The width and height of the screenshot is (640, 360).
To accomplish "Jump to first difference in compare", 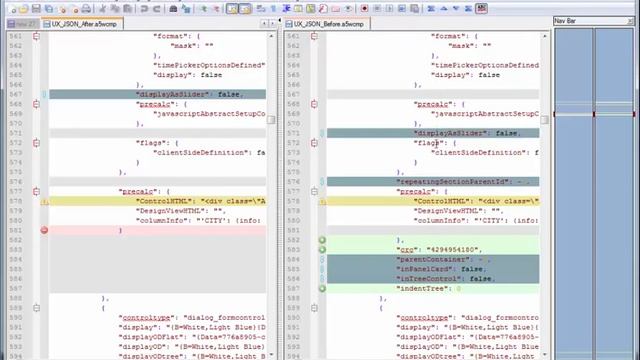I will pyautogui.click(x=431, y=9).
